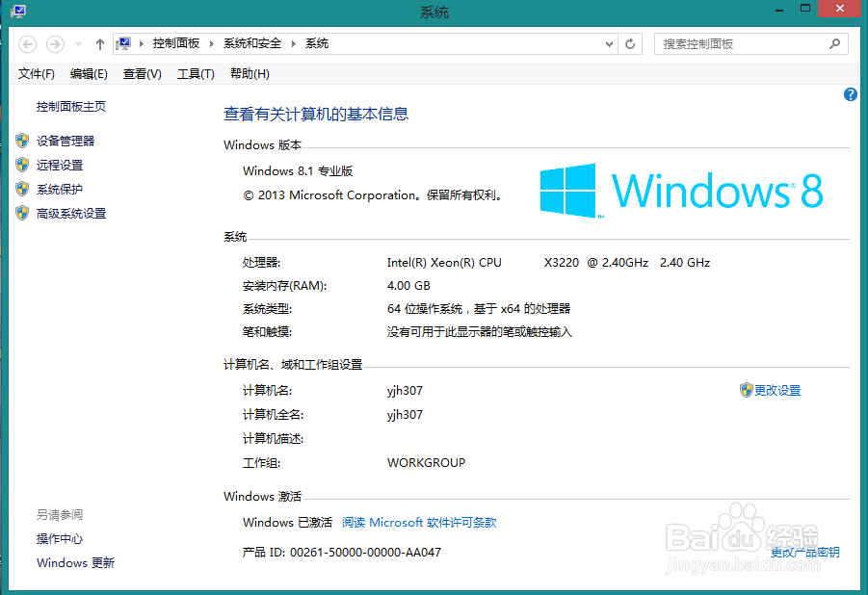Open the 编辑(E) menu
This screenshot has height=595, width=868.
tap(89, 73)
